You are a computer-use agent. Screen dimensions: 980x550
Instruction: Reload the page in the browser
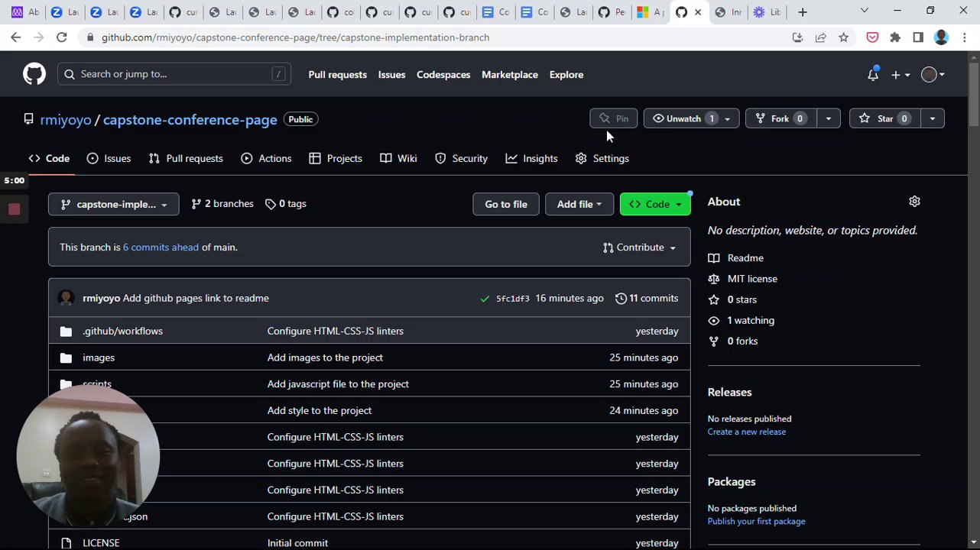[62, 37]
